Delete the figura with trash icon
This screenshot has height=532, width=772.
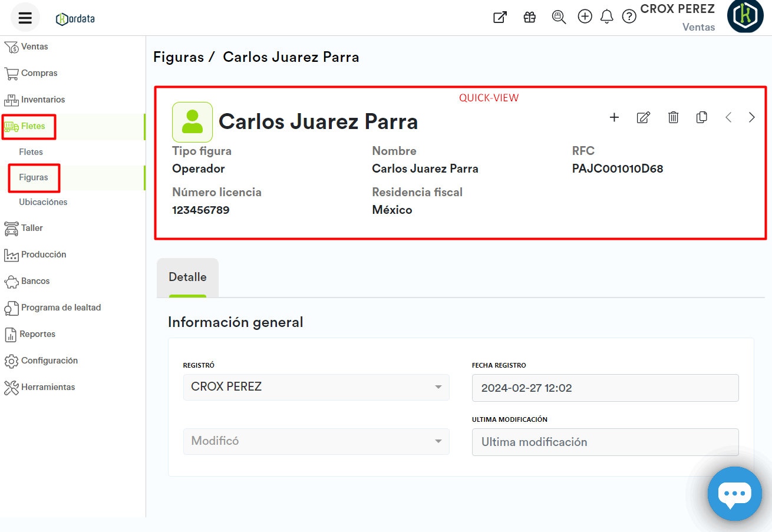click(x=673, y=117)
